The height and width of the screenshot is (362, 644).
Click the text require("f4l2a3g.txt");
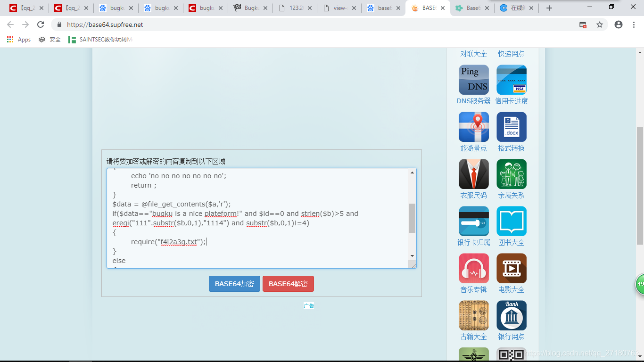click(169, 242)
